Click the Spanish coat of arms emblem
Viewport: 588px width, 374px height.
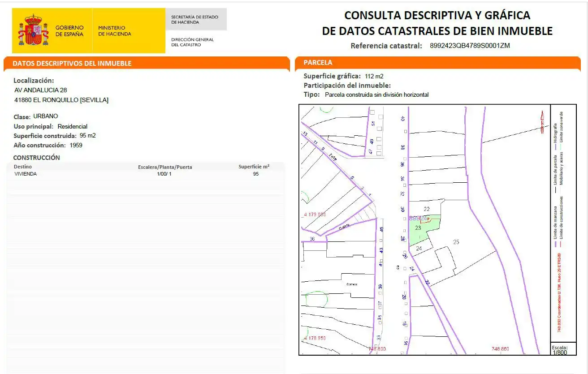tap(33, 30)
